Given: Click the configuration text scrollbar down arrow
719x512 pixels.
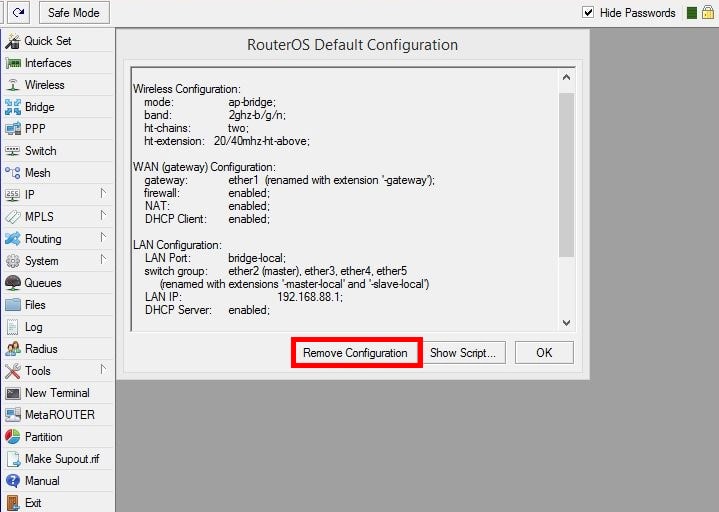Looking at the screenshot, I should (566, 323).
